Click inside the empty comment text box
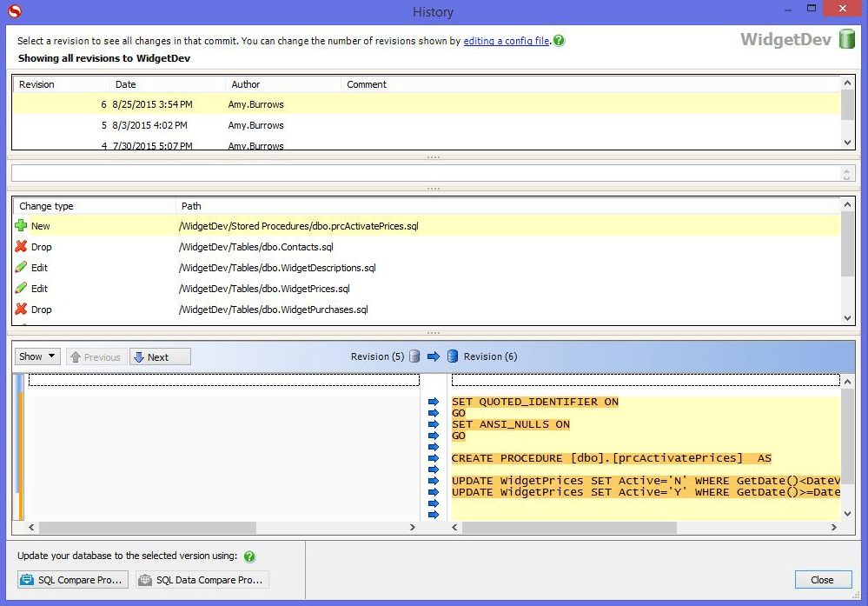The height and width of the screenshot is (606, 868). [x=427, y=173]
